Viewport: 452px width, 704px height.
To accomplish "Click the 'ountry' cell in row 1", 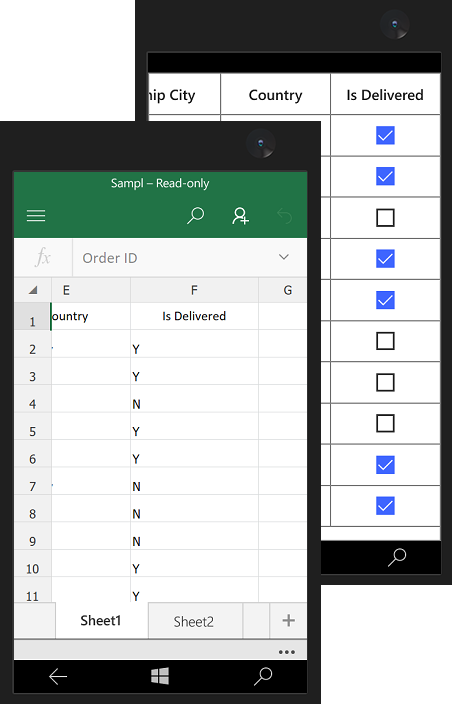I will pos(91,316).
